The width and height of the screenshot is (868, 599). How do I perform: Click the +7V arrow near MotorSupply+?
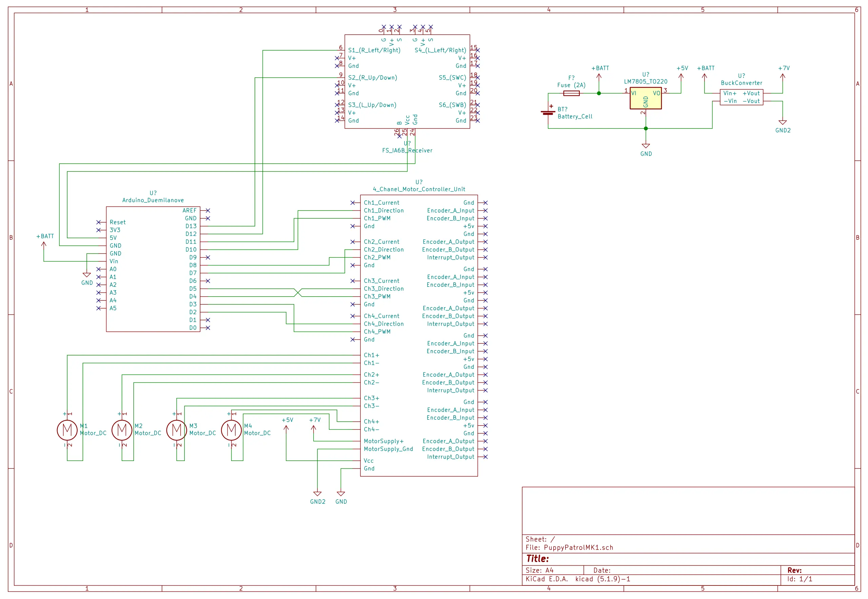(x=314, y=429)
